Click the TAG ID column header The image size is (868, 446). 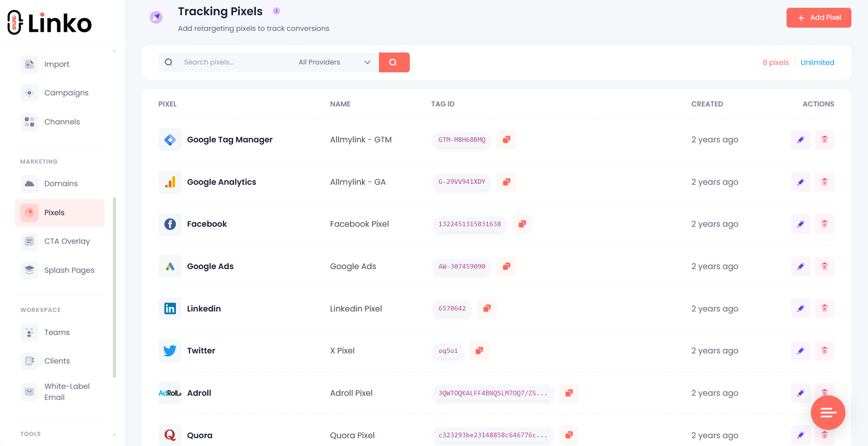443,104
